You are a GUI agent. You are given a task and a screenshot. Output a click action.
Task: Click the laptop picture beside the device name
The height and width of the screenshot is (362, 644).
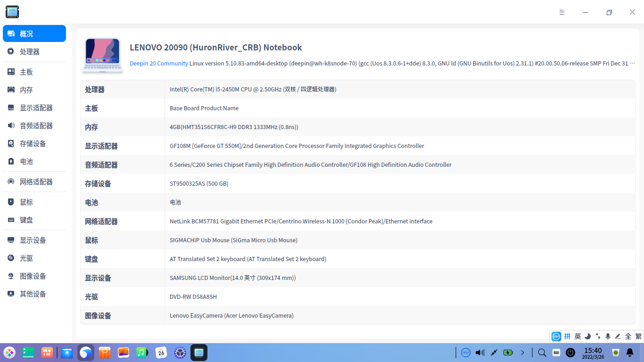point(103,55)
